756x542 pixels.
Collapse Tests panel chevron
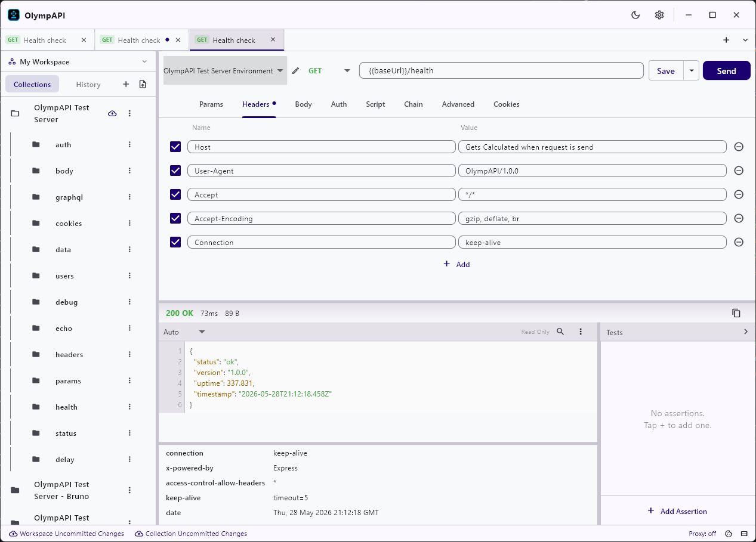746,332
